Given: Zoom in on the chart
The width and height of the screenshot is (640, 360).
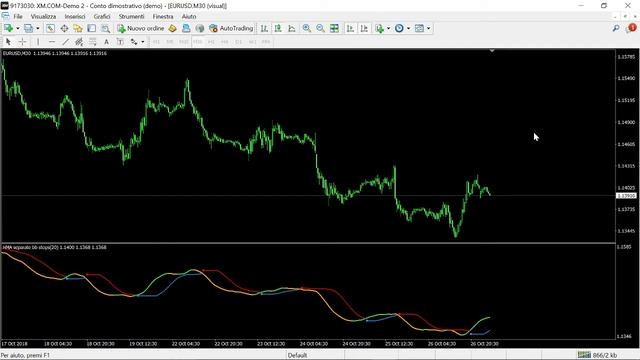Looking at the screenshot, I should (307, 28).
